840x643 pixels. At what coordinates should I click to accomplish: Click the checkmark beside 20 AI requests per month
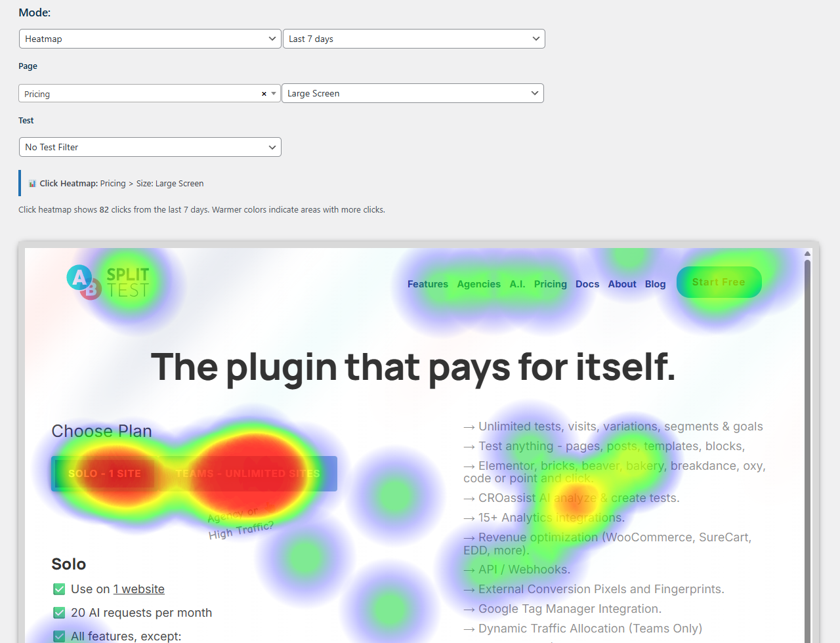59,613
